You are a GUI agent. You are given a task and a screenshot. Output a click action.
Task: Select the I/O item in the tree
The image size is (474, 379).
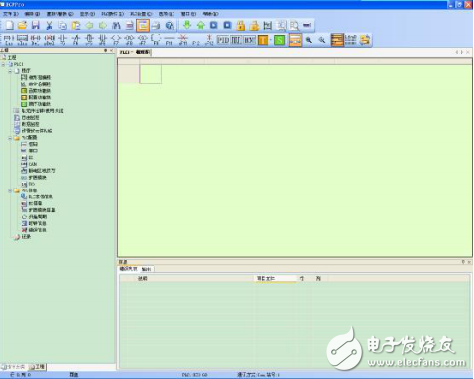click(x=28, y=184)
